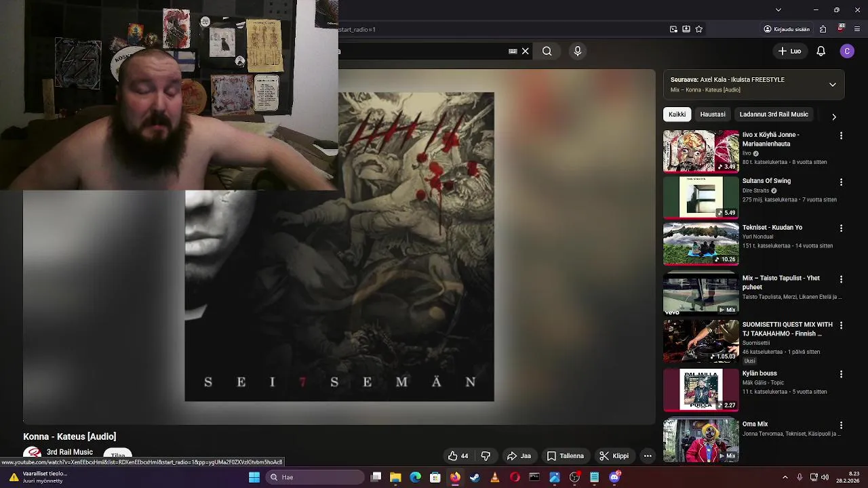Click the Konna - Kateus album art video
868x488 pixels.
pyautogui.click(x=339, y=247)
